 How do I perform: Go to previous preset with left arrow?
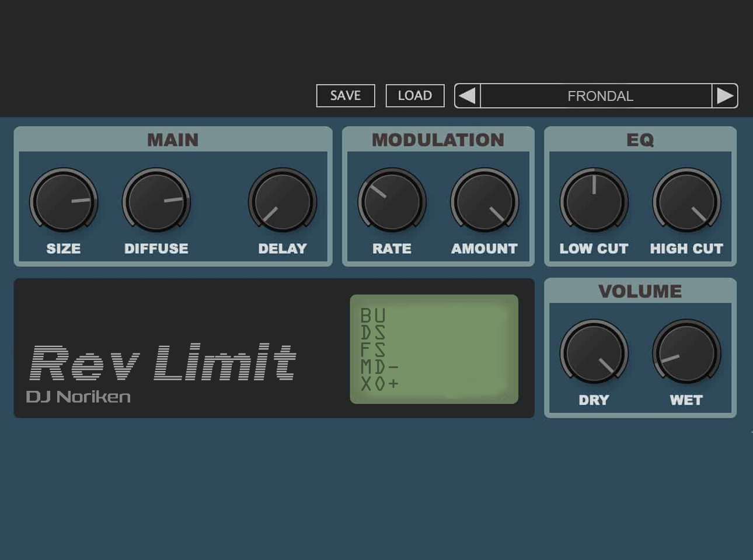tap(467, 96)
